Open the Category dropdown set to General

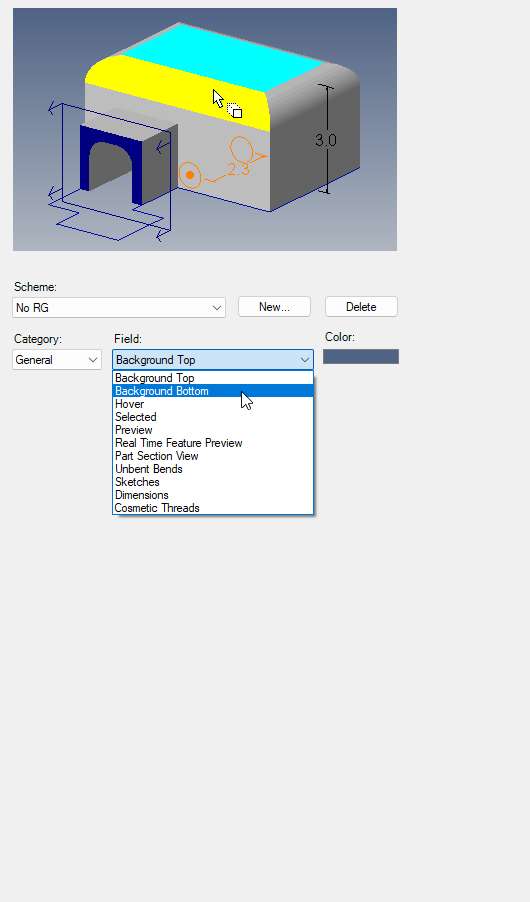[57, 360]
